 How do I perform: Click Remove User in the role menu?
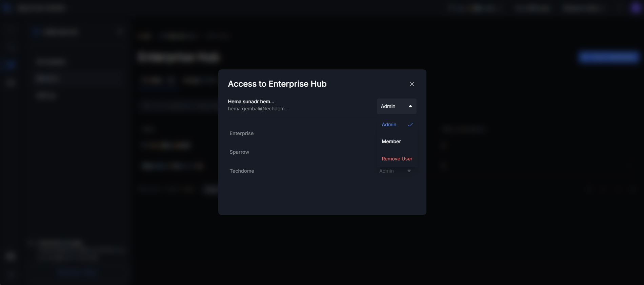tap(397, 159)
